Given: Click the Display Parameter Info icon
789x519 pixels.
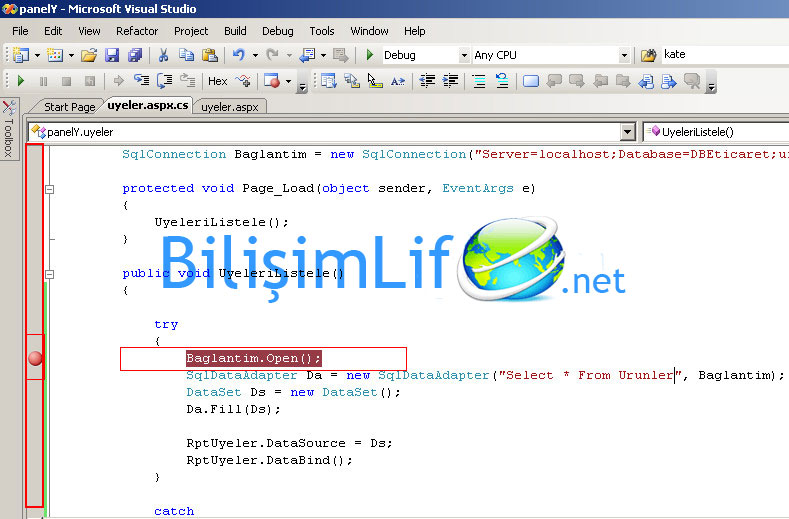Looking at the screenshot, I should coord(352,81).
